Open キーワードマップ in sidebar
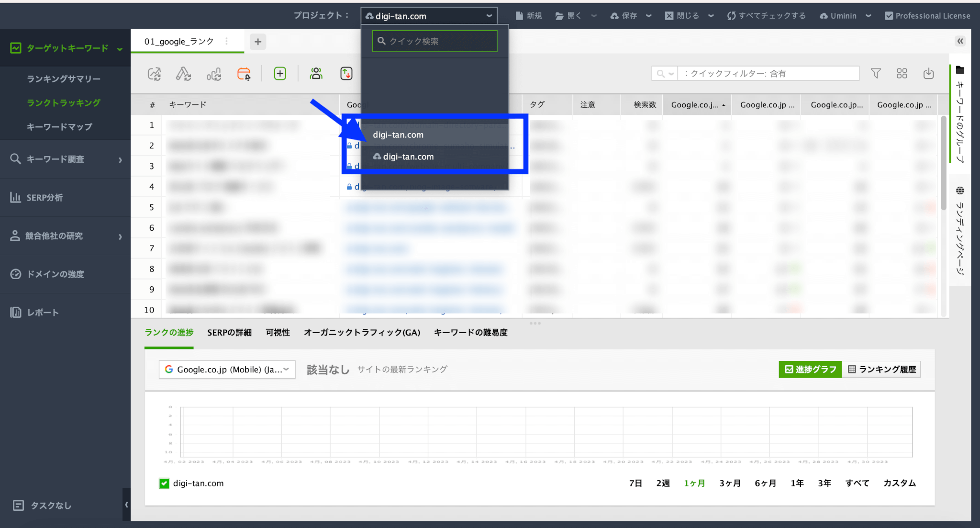Viewport: 980px width, 528px height. [x=59, y=126]
